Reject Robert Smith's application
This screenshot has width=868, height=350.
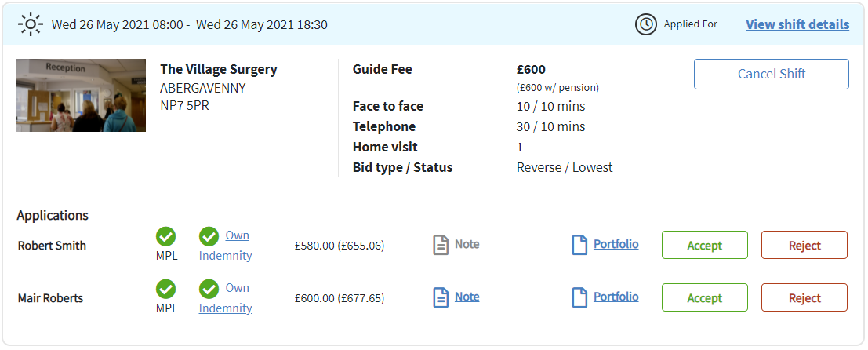[x=804, y=246]
